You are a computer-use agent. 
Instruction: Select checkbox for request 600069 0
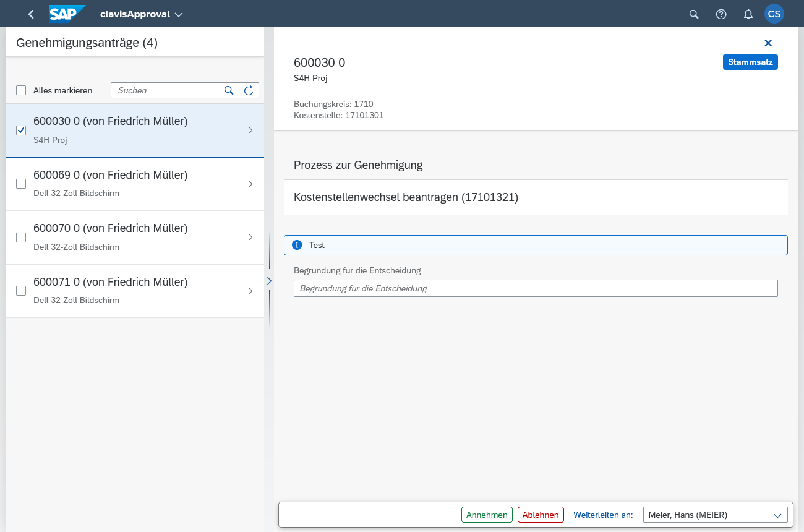[21, 184]
